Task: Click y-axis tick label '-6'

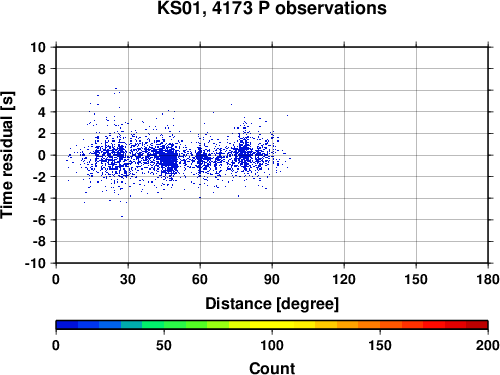Action: click(x=39, y=220)
